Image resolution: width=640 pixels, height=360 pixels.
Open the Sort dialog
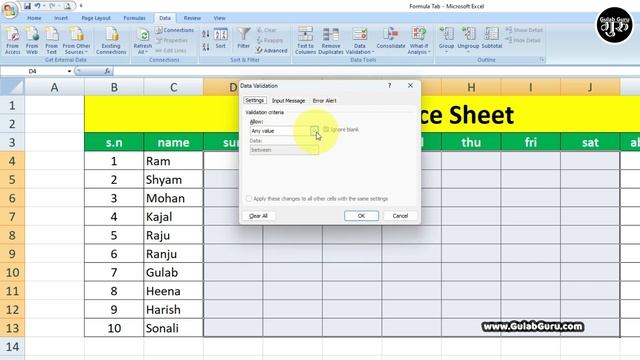[x=220, y=39]
